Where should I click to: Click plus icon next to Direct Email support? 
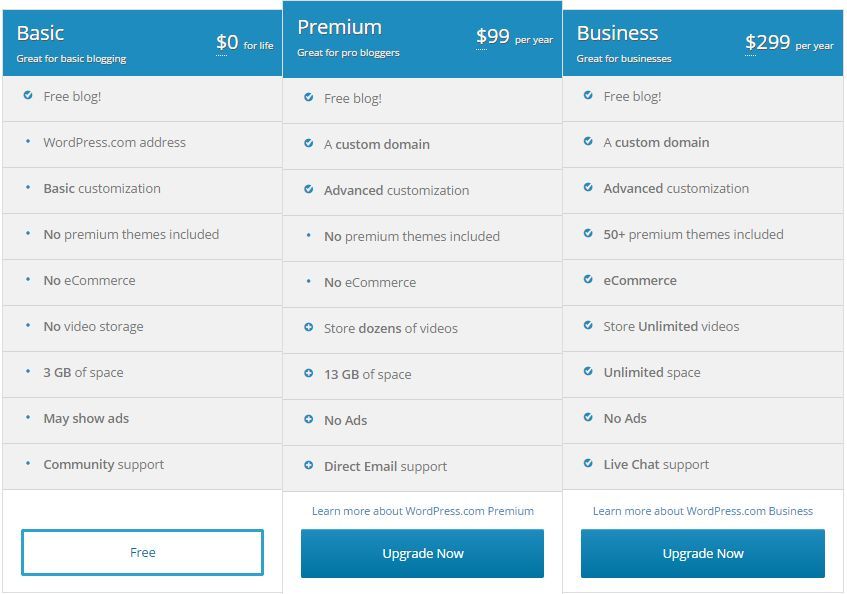coord(308,465)
